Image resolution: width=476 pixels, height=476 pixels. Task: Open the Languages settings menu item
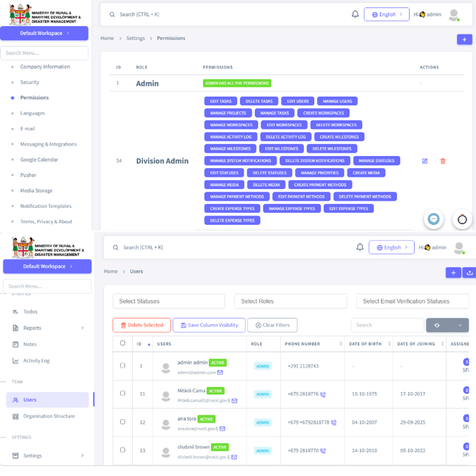point(33,113)
